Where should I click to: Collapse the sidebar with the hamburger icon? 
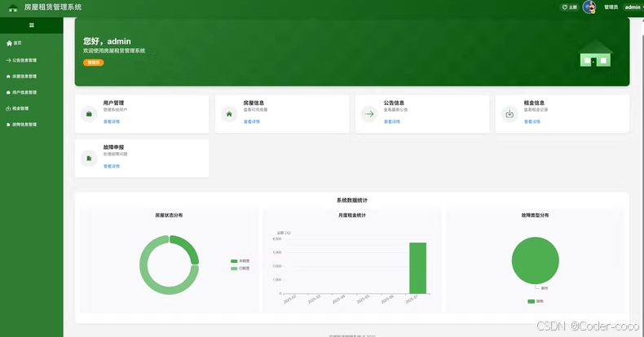click(32, 25)
